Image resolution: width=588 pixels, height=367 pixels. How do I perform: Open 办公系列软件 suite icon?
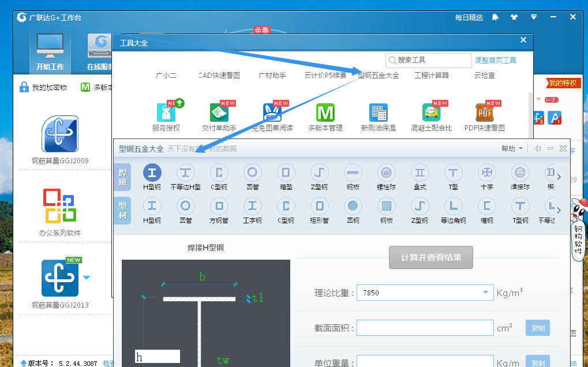point(60,206)
